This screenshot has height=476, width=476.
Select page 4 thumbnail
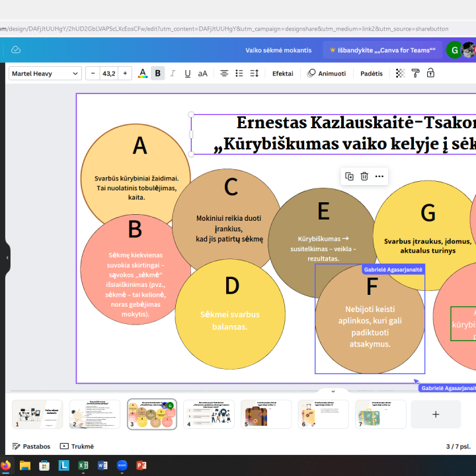pyautogui.click(x=209, y=415)
